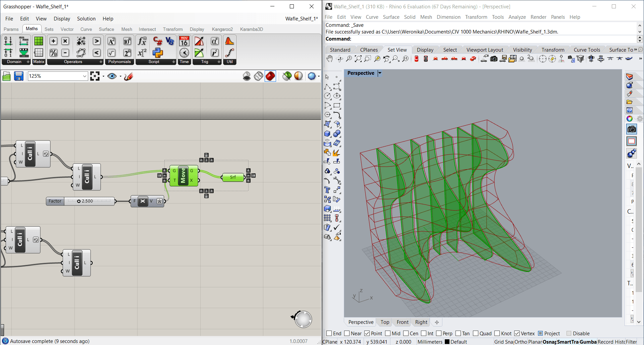Switch to the Kangaroo2 component tab
This screenshot has width=644, height=345.
pyautogui.click(x=222, y=29)
